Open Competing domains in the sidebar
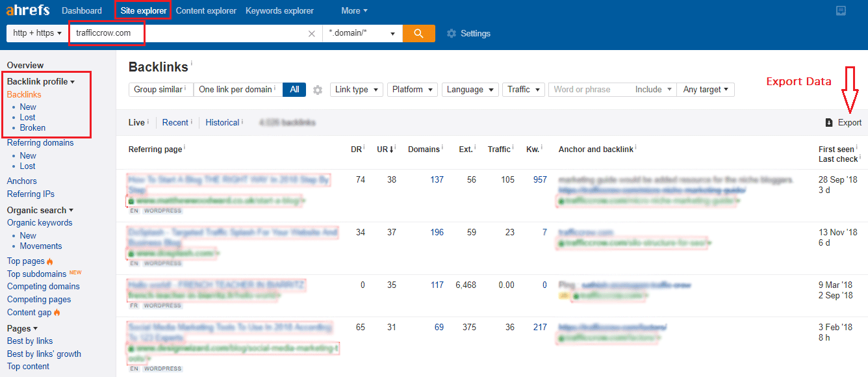The height and width of the screenshot is (377, 868). coord(44,287)
